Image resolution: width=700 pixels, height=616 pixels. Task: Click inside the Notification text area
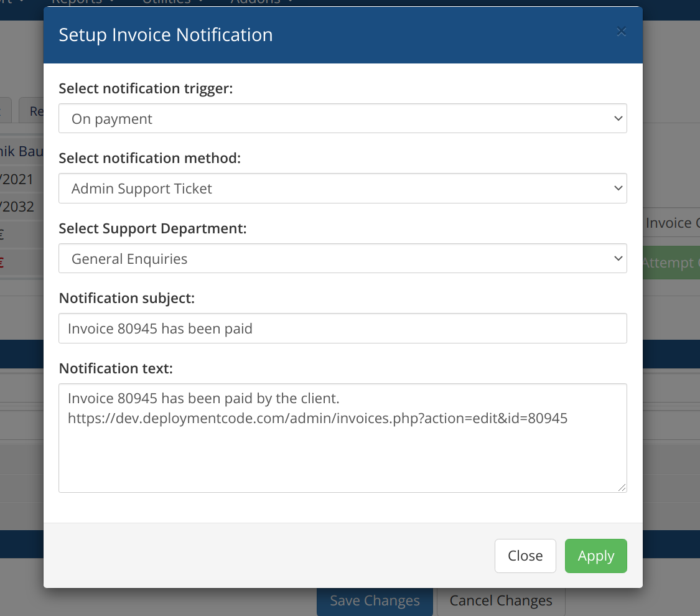coord(342,438)
